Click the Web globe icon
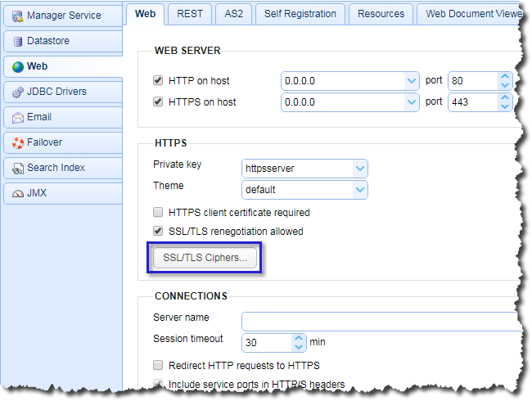Image resolution: width=532 pixels, height=401 pixels. (x=18, y=67)
